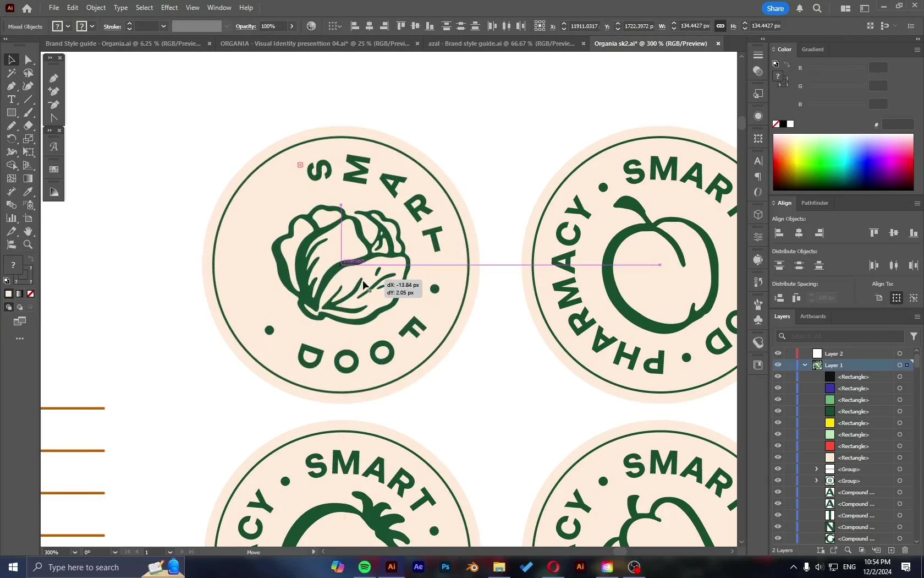Select the Direct Selection tool
Image resolution: width=924 pixels, height=578 pixels.
click(29, 59)
